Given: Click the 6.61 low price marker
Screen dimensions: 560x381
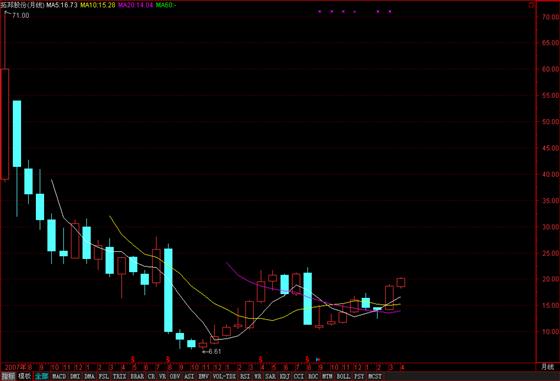Looking at the screenshot, I should pos(212,351).
